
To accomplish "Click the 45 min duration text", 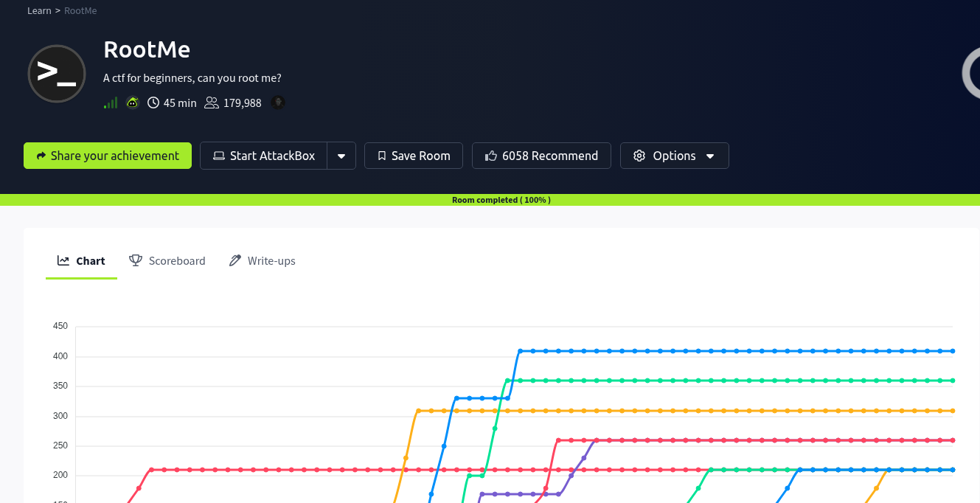I will (180, 103).
